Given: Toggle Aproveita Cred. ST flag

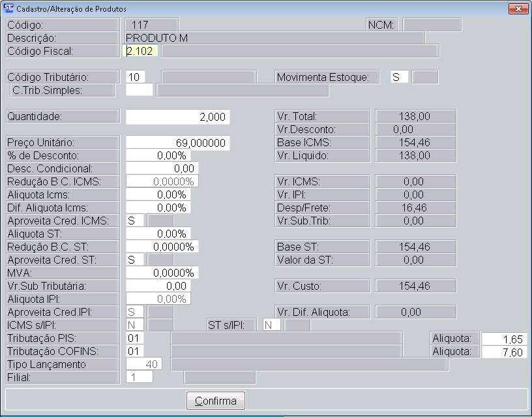Looking at the screenshot, I should tap(135, 260).
